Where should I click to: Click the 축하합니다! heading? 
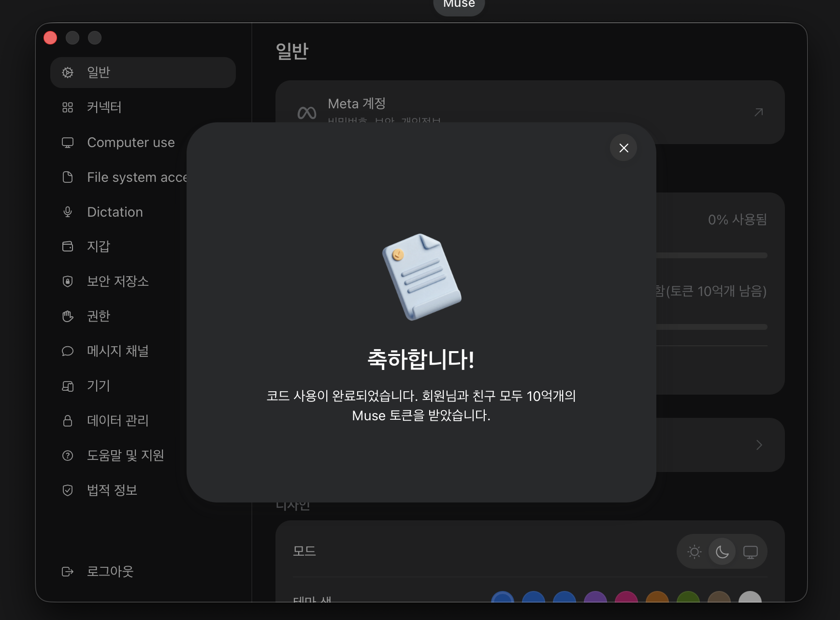(x=421, y=359)
